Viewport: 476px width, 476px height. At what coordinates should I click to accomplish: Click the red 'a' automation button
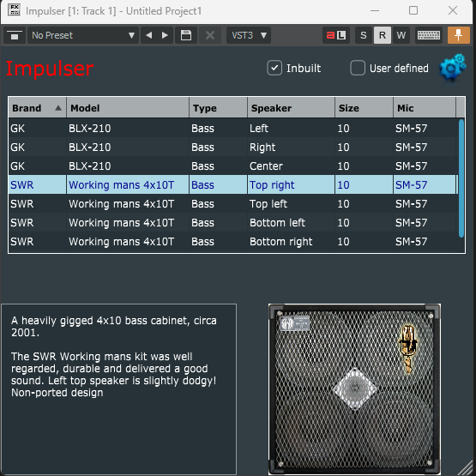[330, 35]
